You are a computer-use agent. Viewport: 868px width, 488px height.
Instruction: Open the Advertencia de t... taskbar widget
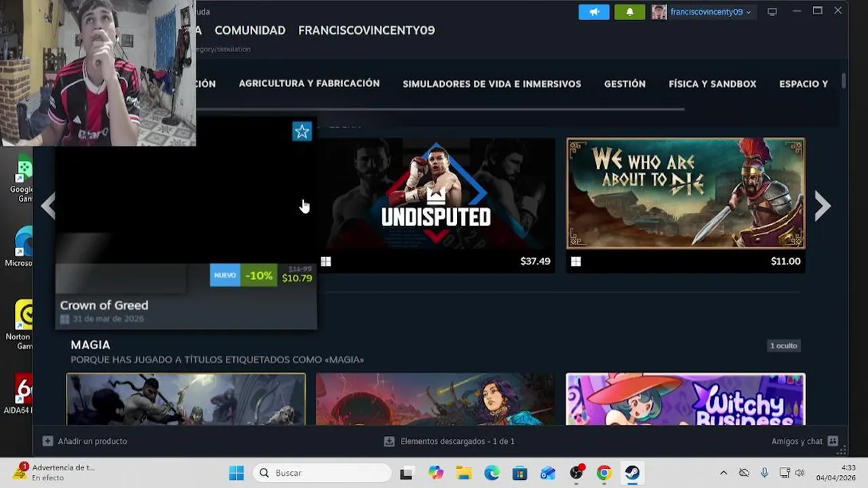(x=53, y=472)
